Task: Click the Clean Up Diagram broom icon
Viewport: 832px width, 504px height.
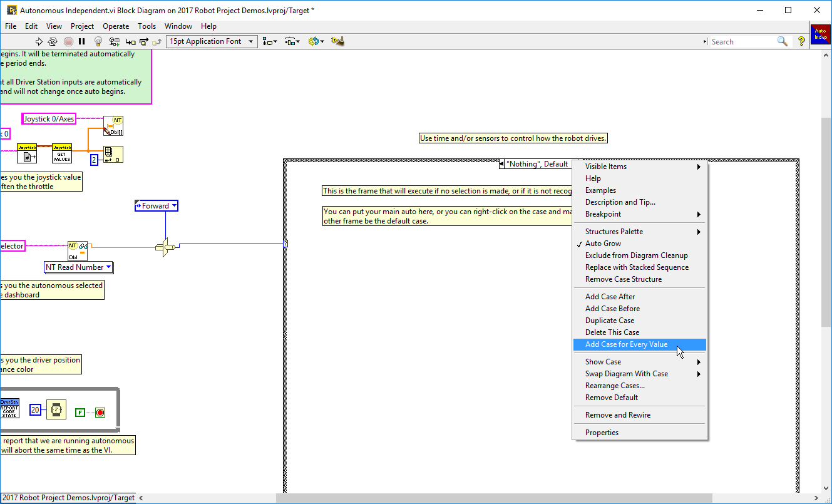Action: [x=338, y=41]
